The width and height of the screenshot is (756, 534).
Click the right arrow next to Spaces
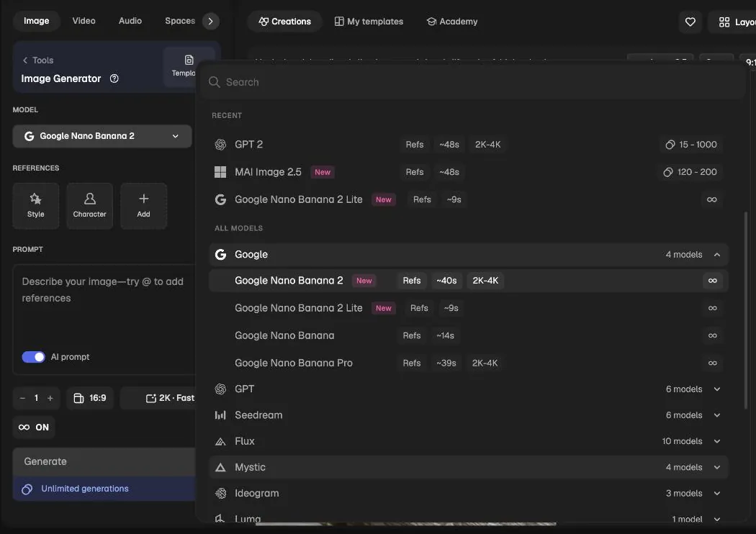click(x=211, y=21)
